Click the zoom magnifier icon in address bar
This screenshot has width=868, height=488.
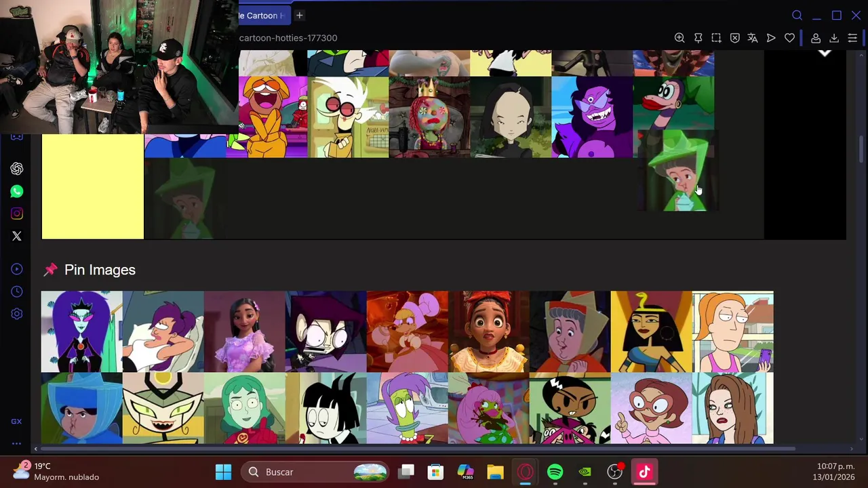679,38
